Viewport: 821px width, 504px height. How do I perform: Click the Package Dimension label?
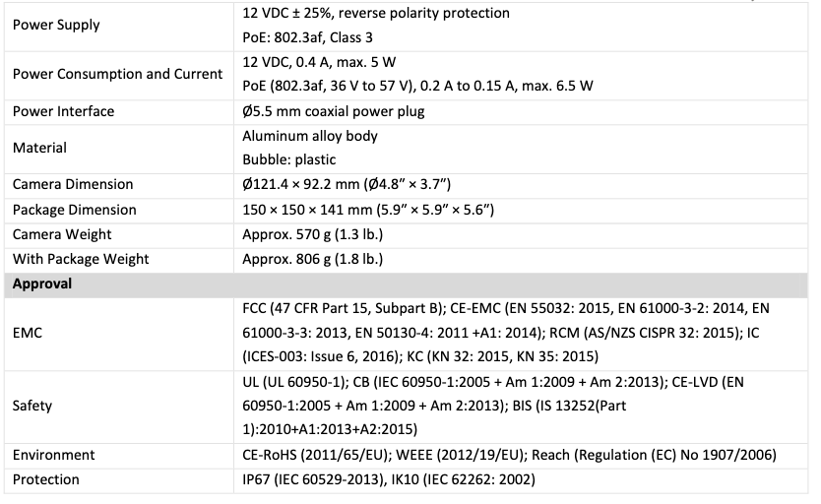click(x=74, y=210)
